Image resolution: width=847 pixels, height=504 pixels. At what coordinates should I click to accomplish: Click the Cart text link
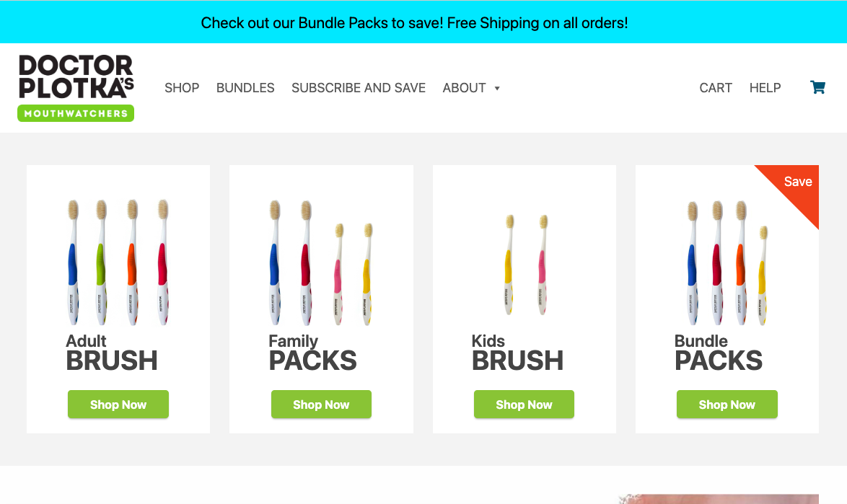pyautogui.click(x=716, y=87)
